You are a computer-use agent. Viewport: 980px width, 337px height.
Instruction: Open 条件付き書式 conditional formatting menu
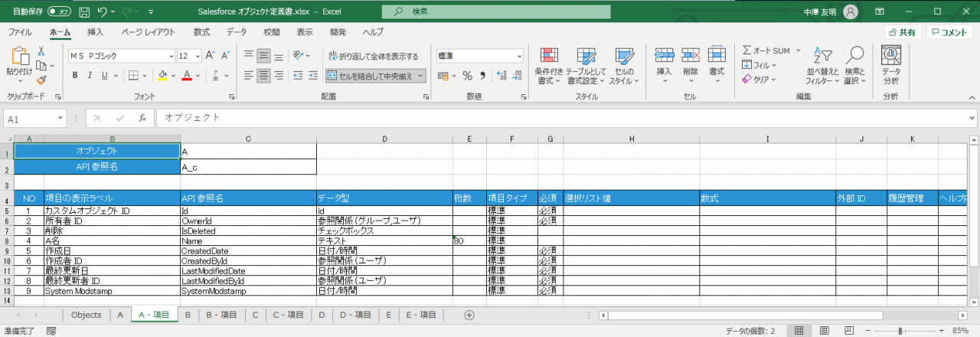(x=548, y=65)
